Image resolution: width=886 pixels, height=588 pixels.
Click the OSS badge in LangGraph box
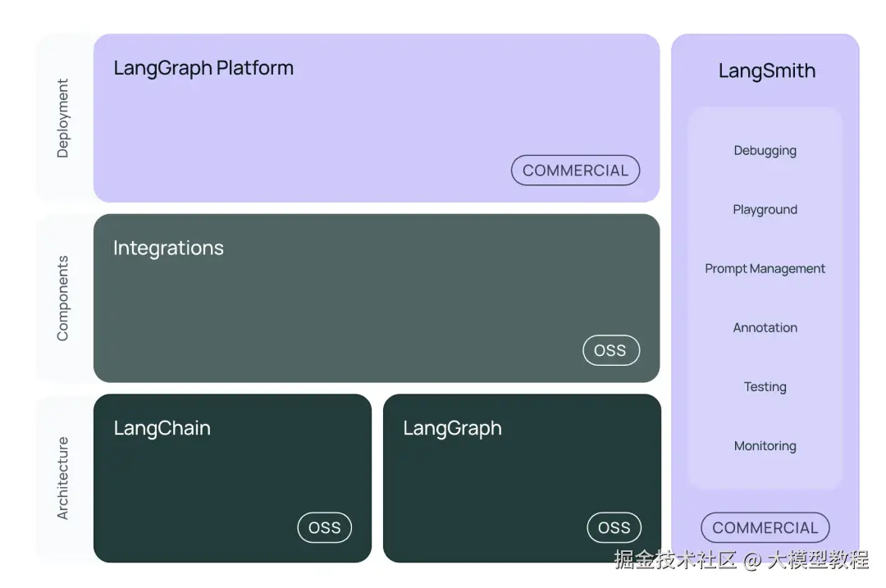614,528
